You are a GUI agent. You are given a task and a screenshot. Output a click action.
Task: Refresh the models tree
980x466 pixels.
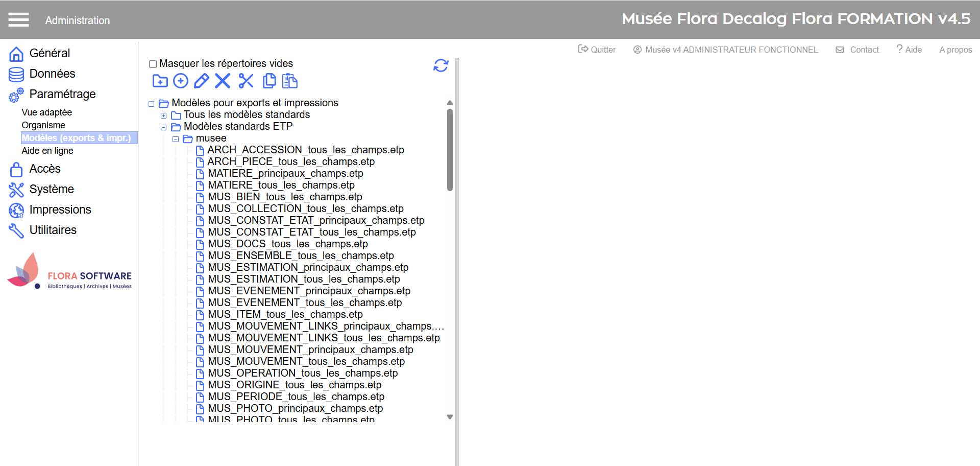point(440,65)
